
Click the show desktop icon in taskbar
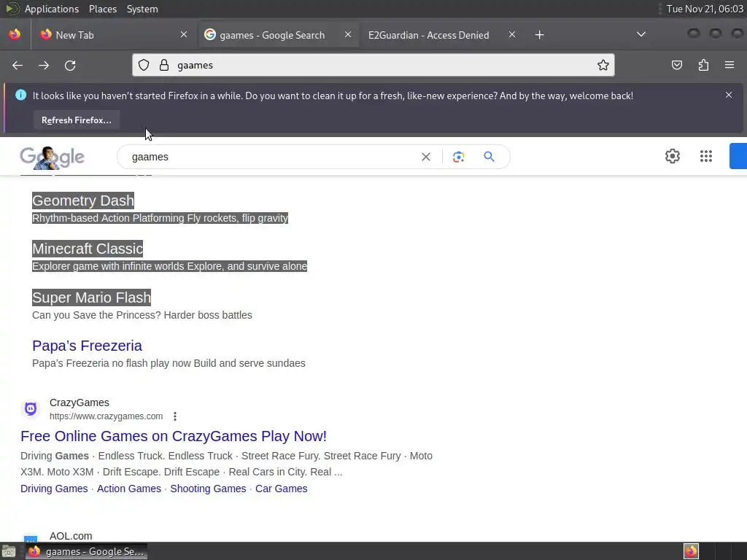(x=9, y=552)
